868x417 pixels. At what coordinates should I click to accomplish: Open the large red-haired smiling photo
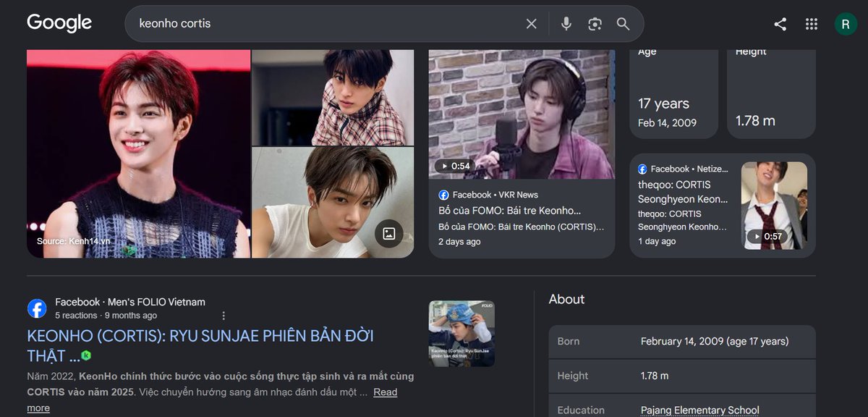point(139,153)
